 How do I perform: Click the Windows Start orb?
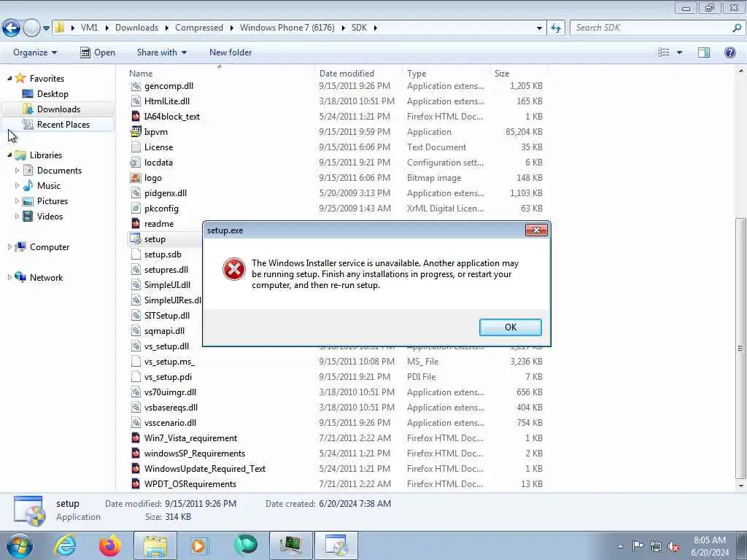point(20,545)
